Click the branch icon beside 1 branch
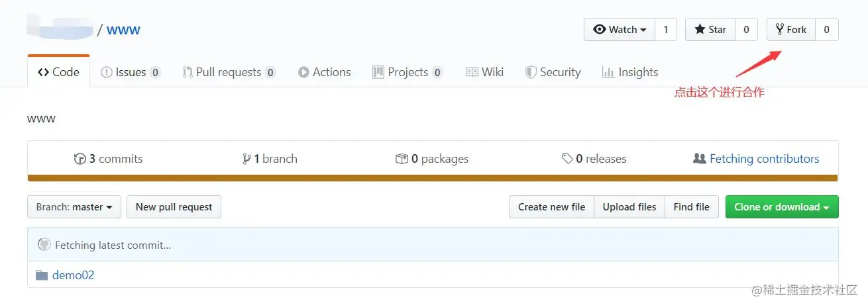The width and height of the screenshot is (868, 307). tap(247, 159)
